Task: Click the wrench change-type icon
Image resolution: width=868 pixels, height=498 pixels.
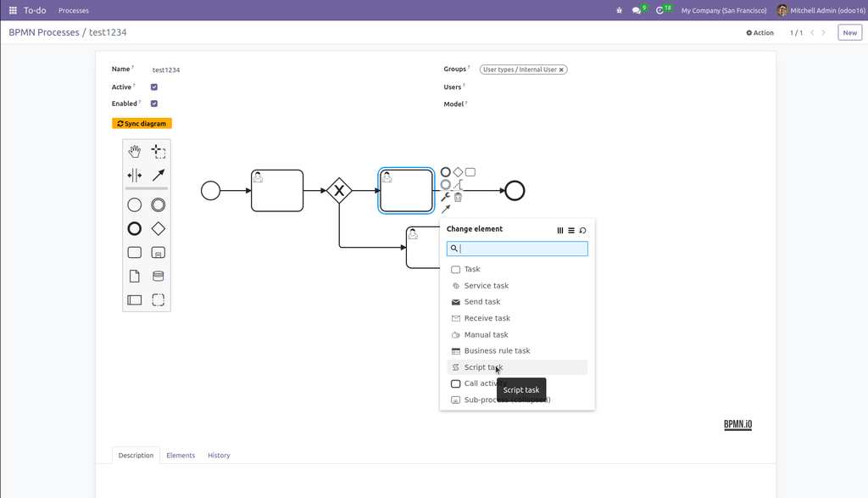Action: point(446,197)
